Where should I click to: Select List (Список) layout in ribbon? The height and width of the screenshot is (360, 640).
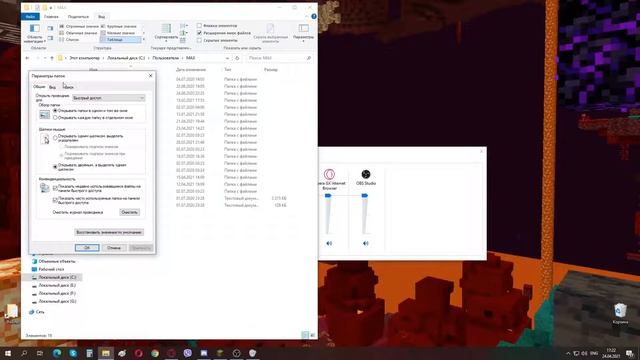[x=69, y=40]
